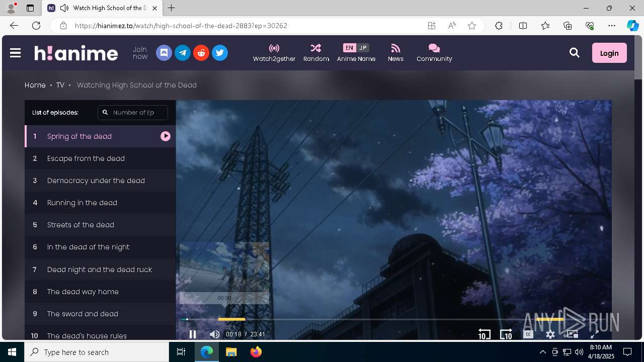Mute the video player volume

click(x=214, y=334)
